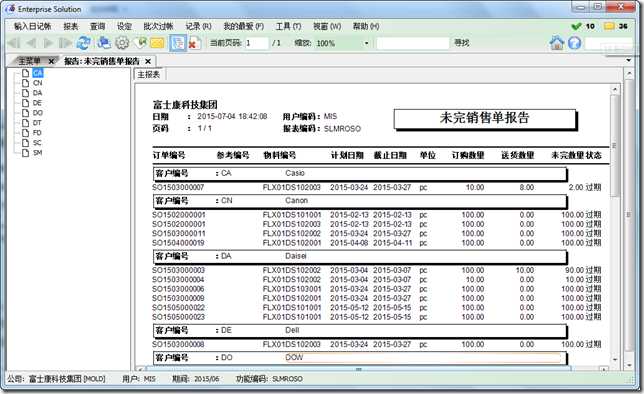This screenshot has width=644, height=394.
Task: Click the report's inner vertical scrollbar thumb
Action: point(614,146)
